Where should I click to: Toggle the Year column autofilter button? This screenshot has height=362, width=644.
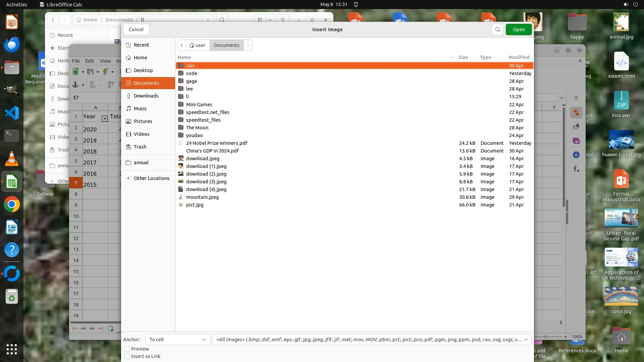coord(104,118)
